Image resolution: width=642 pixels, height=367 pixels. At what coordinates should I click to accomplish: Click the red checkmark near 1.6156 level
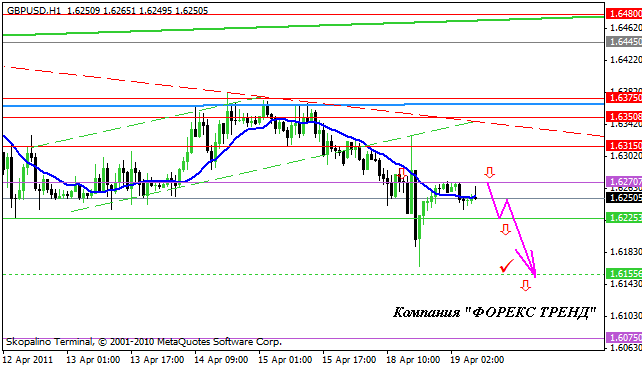pos(506,267)
